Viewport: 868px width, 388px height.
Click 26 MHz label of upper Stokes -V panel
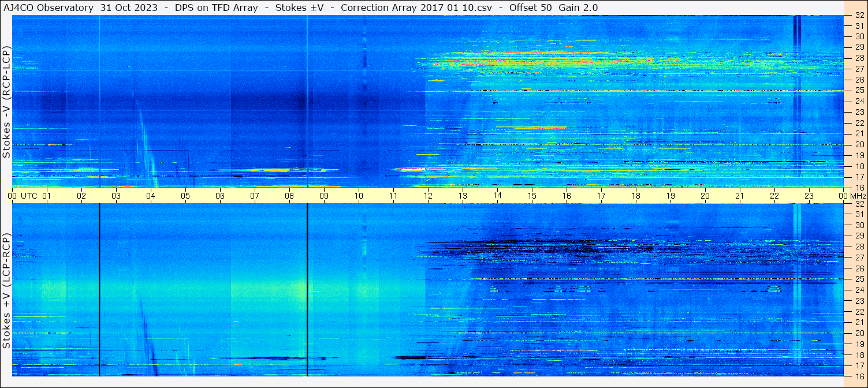click(859, 79)
